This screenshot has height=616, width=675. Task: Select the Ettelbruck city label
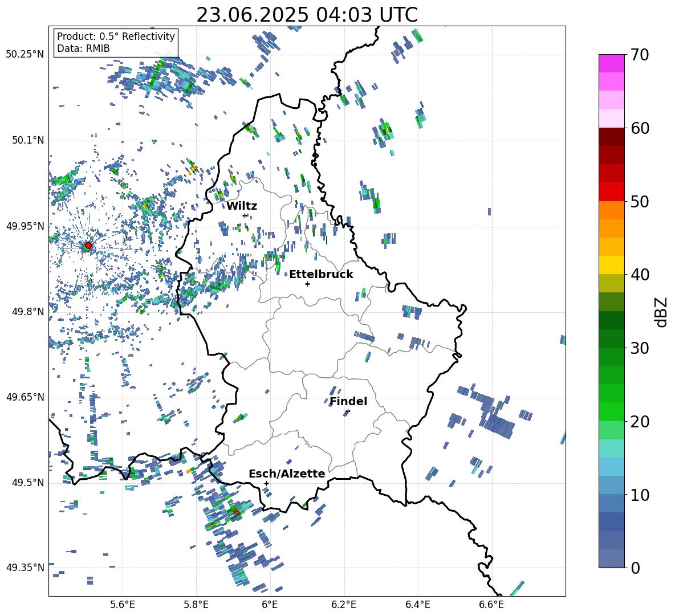pyautogui.click(x=321, y=275)
